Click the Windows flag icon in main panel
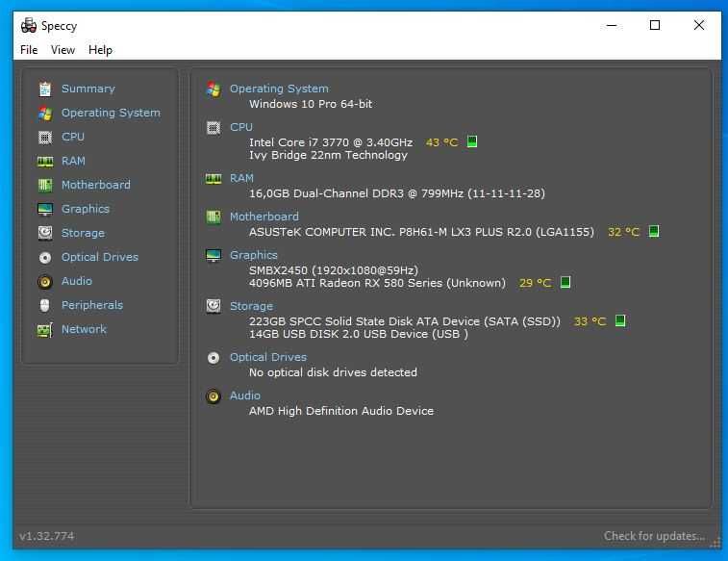This screenshot has width=728, height=561. (213, 89)
